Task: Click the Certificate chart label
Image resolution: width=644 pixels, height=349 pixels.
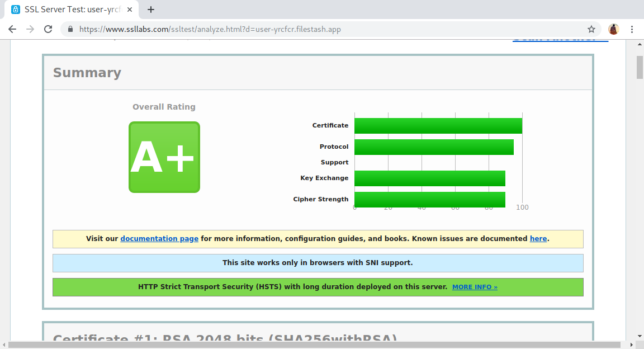Action: tap(330, 125)
